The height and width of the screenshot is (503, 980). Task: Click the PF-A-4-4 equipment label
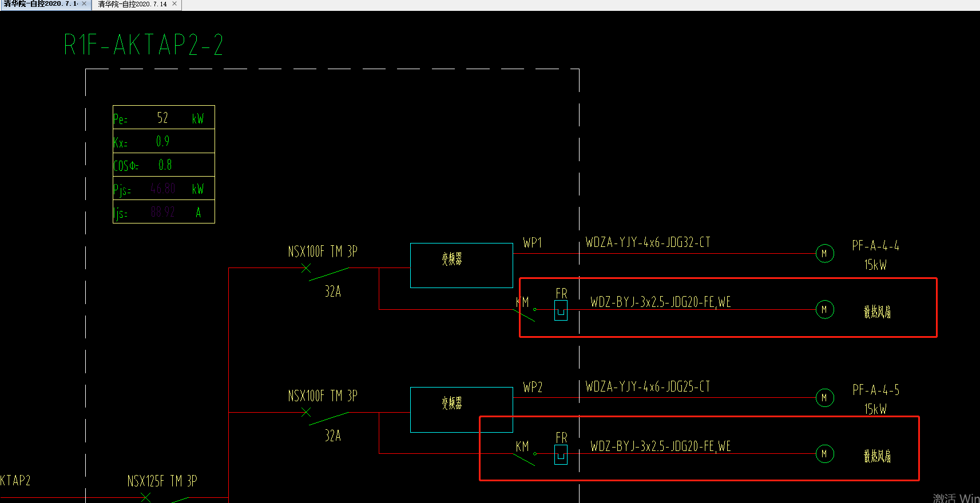tap(875, 246)
